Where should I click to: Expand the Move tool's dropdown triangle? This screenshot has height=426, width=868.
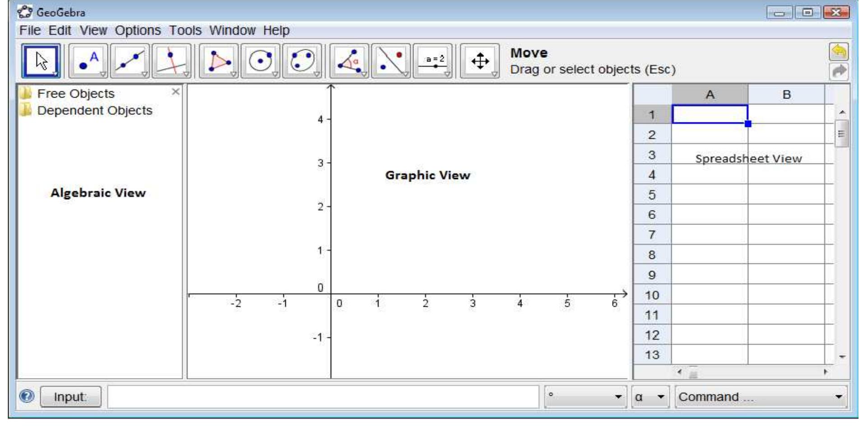click(x=55, y=74)
